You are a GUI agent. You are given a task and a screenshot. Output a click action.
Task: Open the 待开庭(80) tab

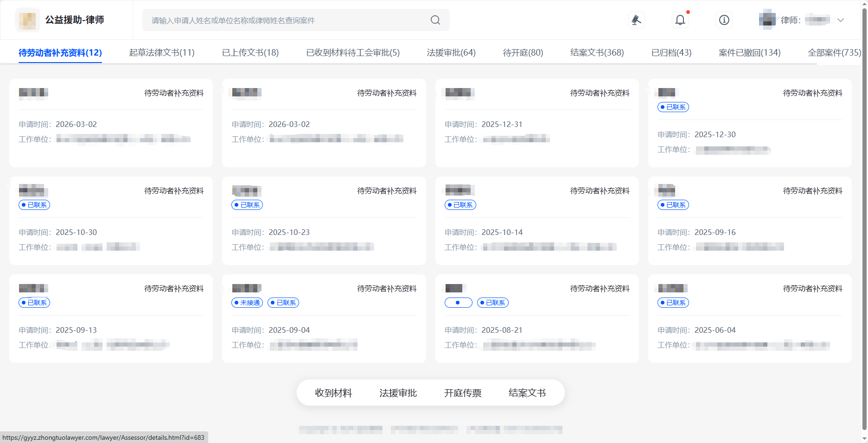click(523, 53)
